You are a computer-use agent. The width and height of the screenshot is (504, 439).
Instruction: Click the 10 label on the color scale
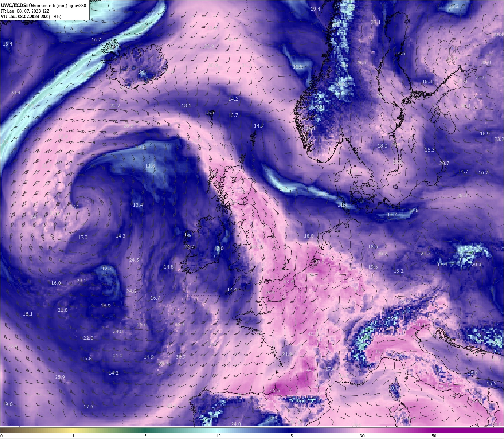218,436
